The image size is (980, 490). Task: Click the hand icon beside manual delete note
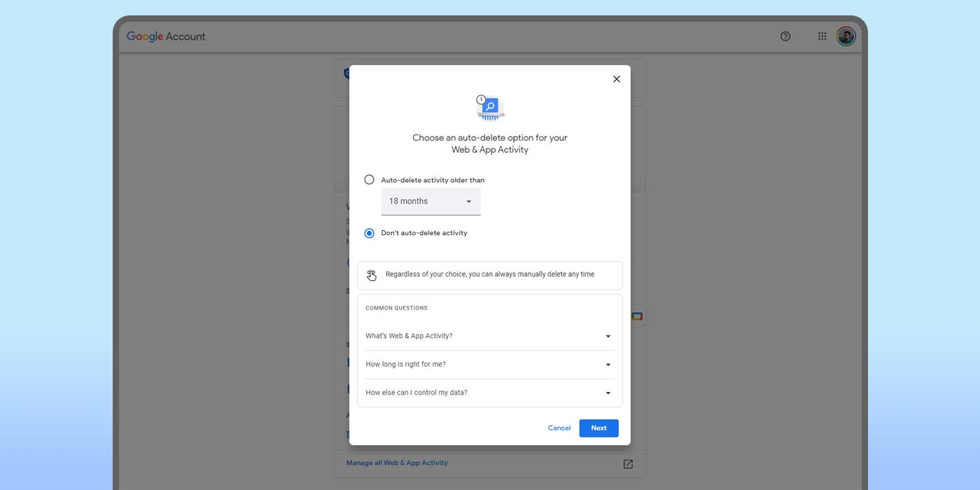point(372,275)
